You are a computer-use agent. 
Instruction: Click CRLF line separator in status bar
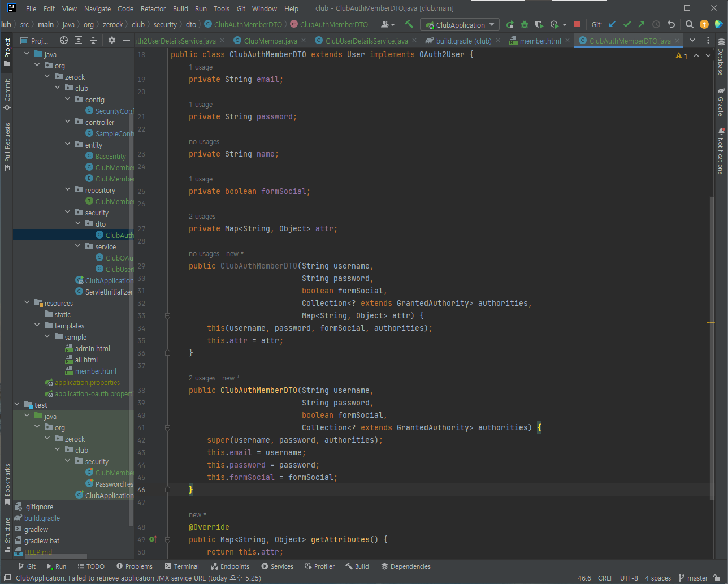605,578
